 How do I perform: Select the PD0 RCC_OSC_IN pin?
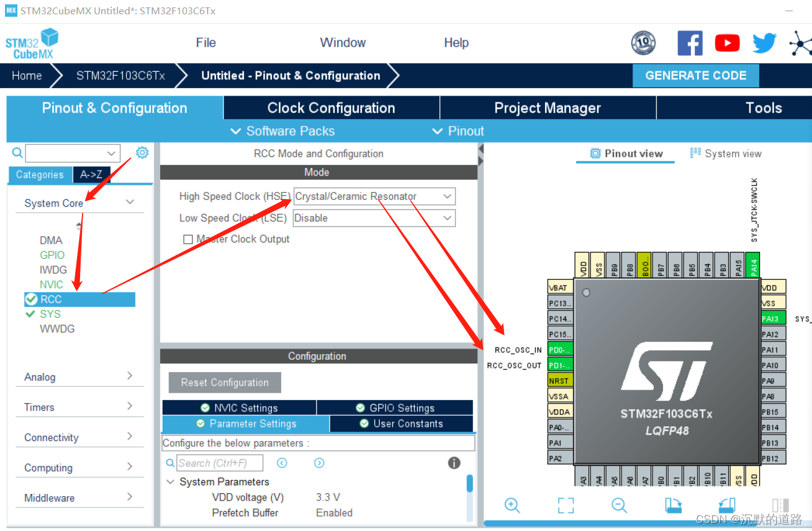[x=560, y=349]
